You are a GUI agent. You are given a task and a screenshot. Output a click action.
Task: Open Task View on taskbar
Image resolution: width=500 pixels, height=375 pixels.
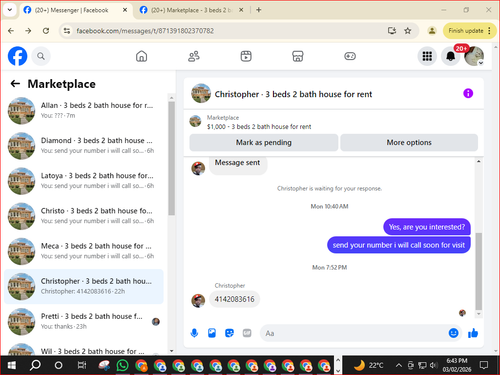82,365
